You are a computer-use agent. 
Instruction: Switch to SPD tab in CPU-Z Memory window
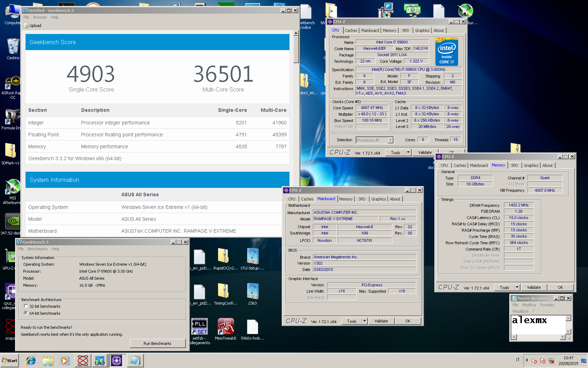pyautogui.click(x=514, y=165)
